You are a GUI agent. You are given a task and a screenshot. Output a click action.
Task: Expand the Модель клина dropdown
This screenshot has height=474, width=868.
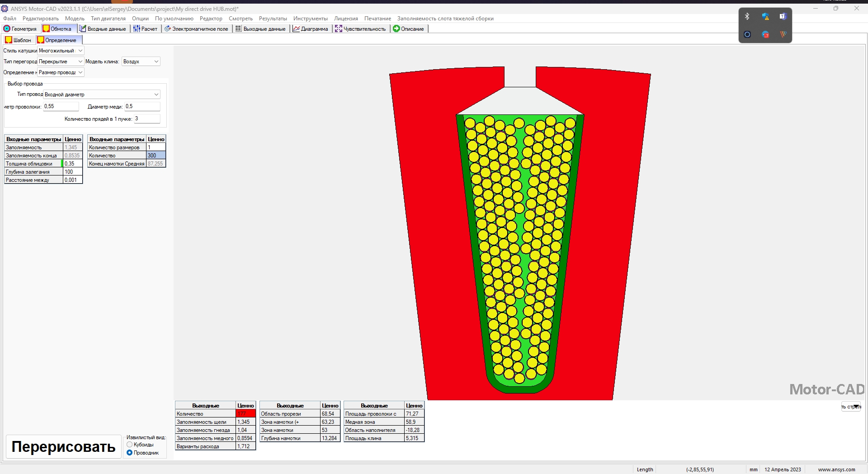click(156, 62)
